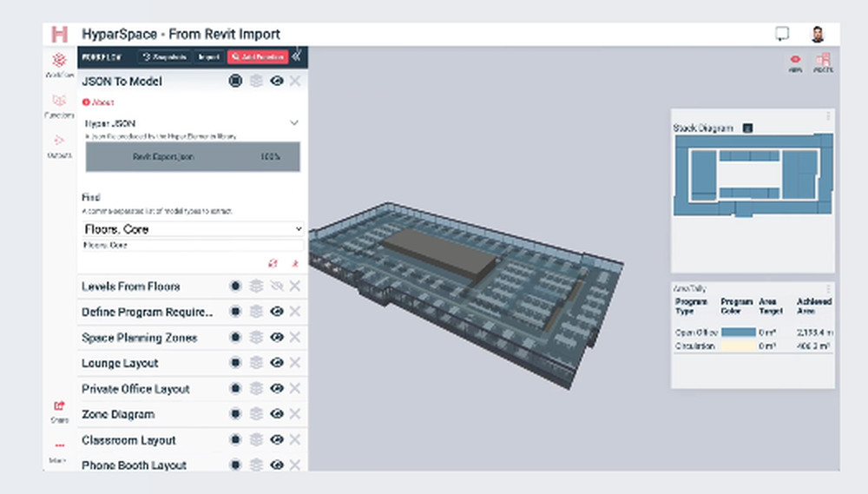This screenshot has height=494, width=868.
Task: Toggle visibility of Define Program Require..
Action: click(277, 311)
